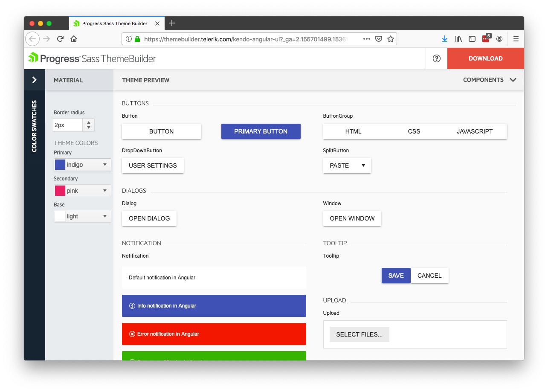
Task: Reload the ThemeBuilder page
Action: click(x=60, y=38)
